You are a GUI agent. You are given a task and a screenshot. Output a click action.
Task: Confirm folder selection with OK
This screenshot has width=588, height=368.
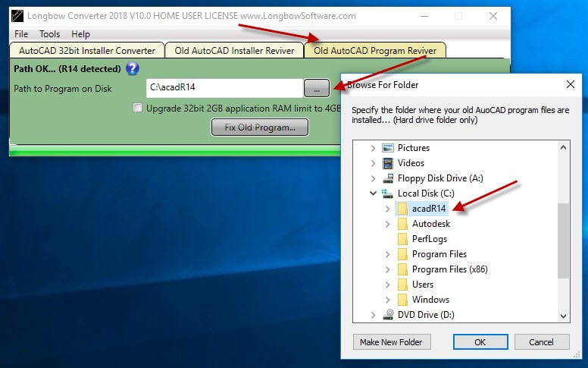coord(480,342)
